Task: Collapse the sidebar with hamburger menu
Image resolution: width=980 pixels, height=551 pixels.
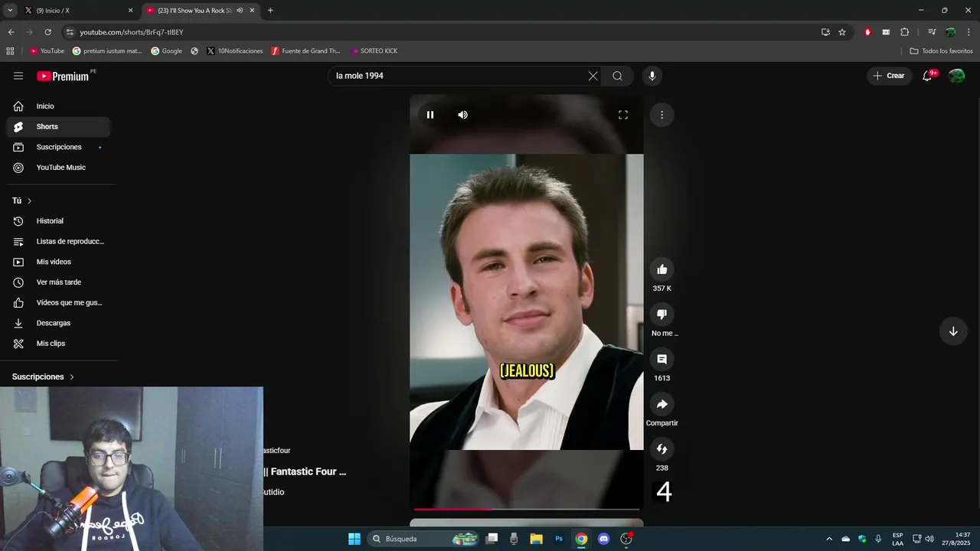Action: pyautogui.click(x=18, y=76)
